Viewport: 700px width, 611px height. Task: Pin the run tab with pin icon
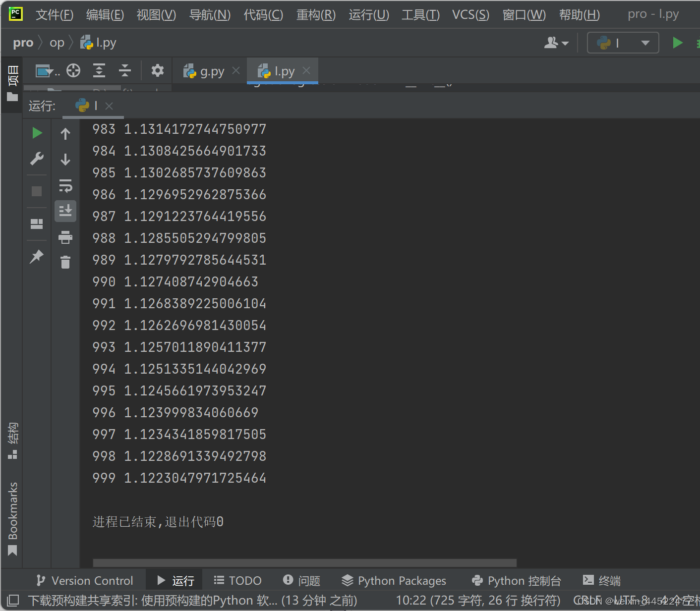[37, 257]
